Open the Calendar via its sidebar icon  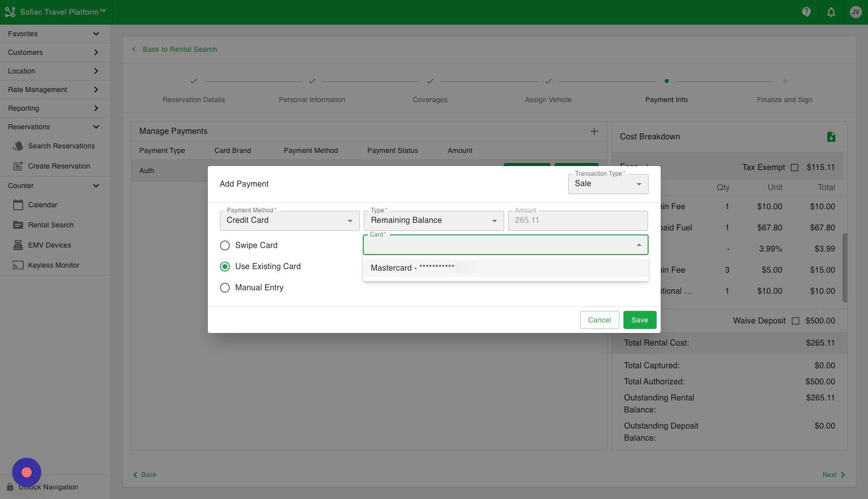(18, 205)
